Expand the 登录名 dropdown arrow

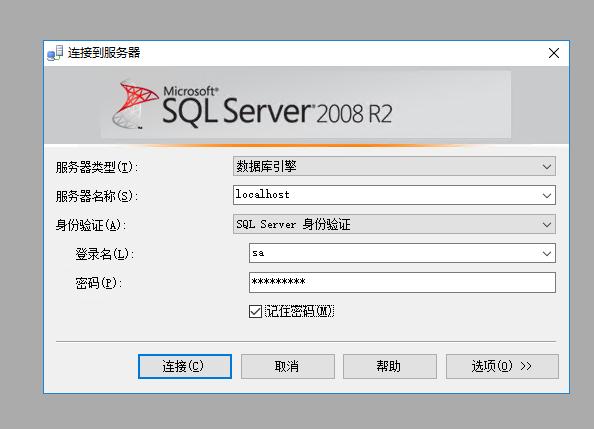coord(547,254)
